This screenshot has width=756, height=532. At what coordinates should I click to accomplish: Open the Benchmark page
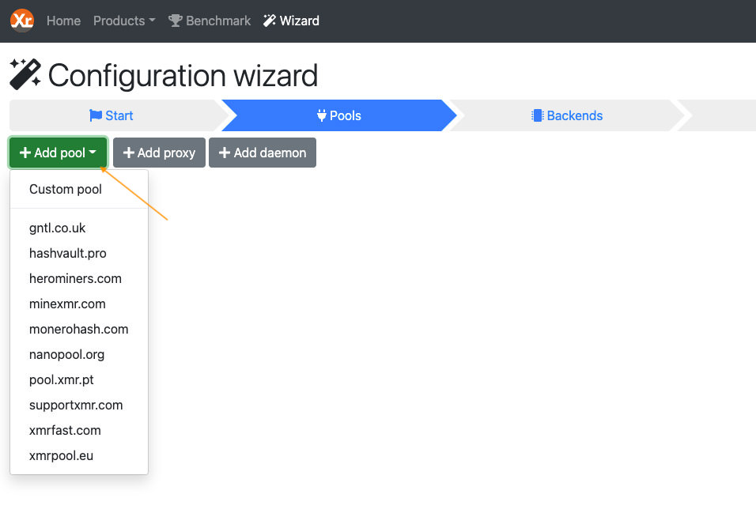pyautogui.click(x=210, y=21)
